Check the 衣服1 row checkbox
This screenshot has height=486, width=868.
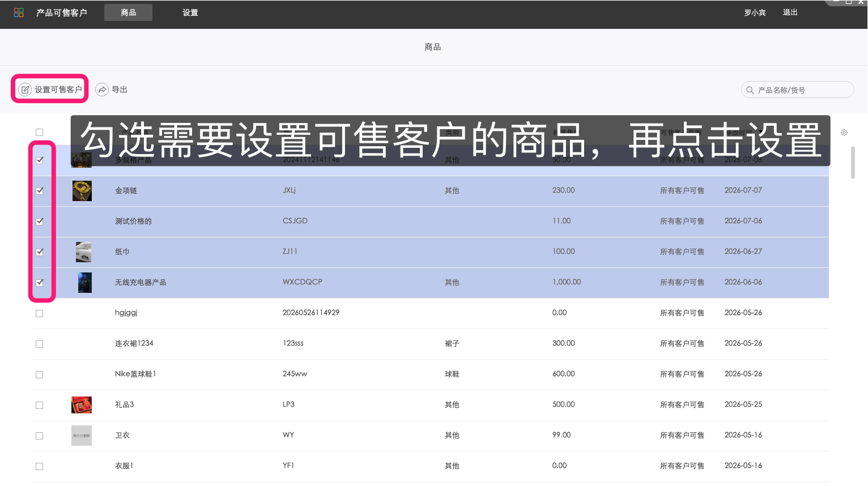[40, 466]
